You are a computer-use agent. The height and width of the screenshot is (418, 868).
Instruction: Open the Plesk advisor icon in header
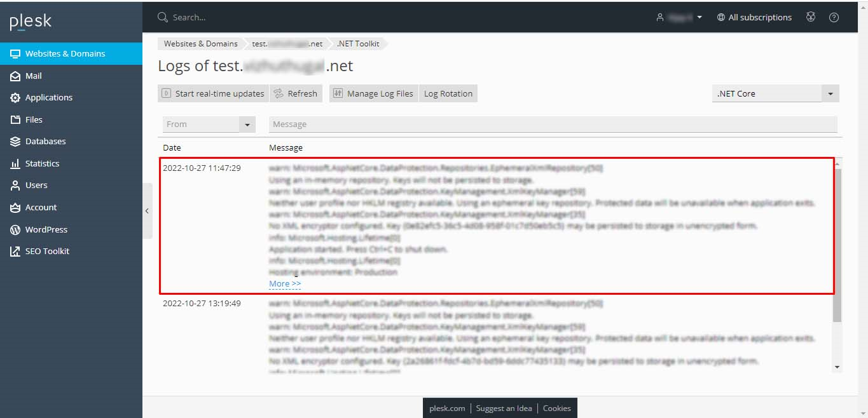pos(811,17)
